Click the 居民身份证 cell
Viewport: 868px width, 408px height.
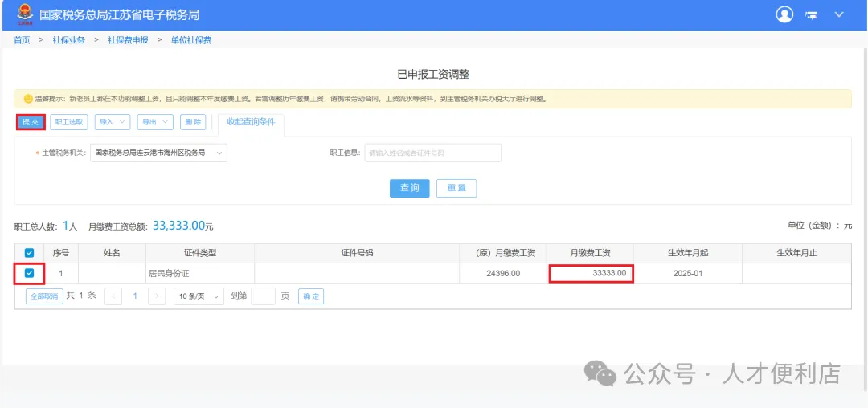(200, 273)
